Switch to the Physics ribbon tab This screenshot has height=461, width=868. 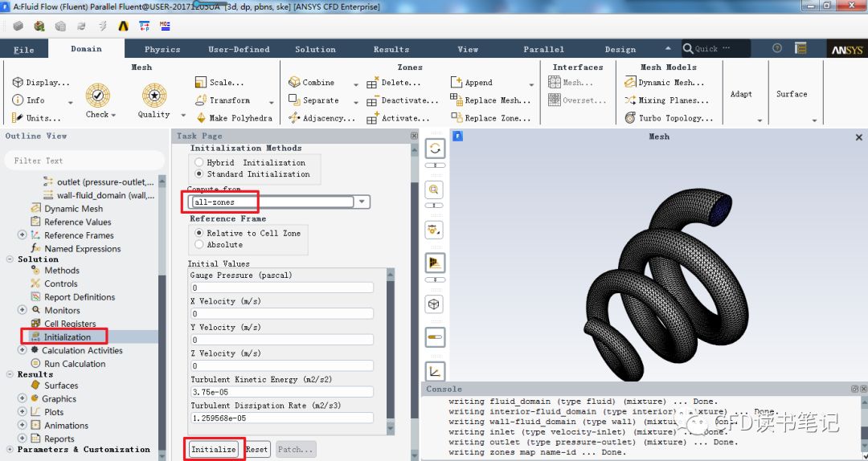162,50
